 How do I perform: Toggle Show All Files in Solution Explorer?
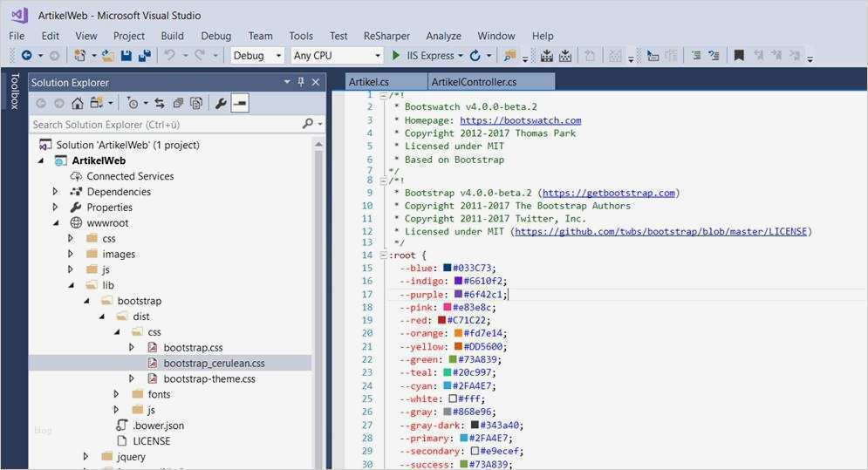click(x=196, y=103)
